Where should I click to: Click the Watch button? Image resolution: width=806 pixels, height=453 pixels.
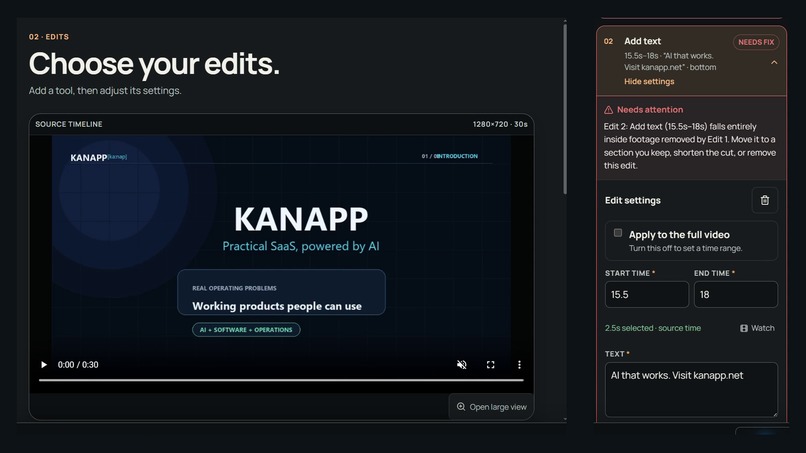pos(757,328)
